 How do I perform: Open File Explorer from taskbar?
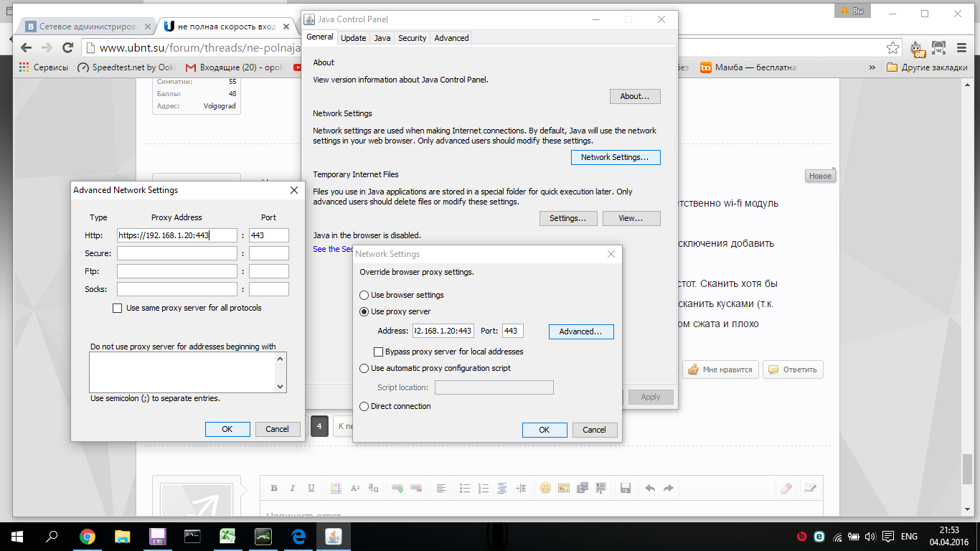(122, 537)
